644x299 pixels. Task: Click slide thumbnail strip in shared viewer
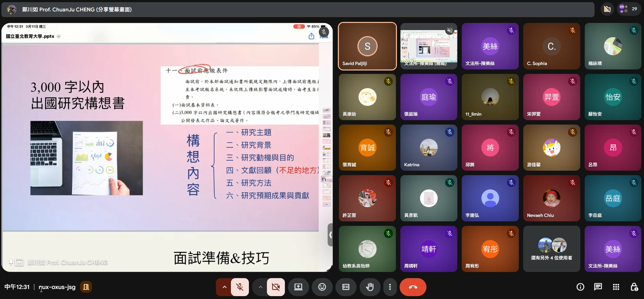click(x=326, y=157)
